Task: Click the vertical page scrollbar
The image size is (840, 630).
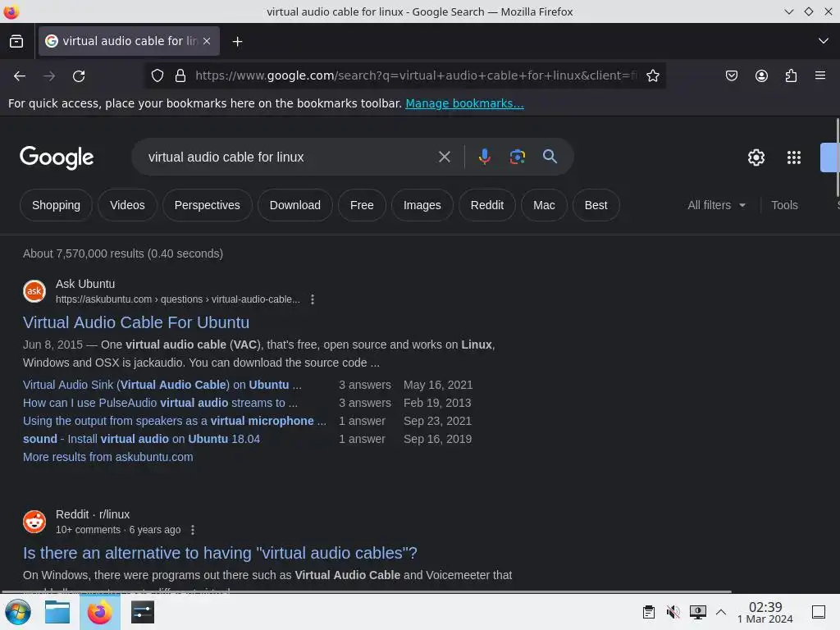Action: 838,157
